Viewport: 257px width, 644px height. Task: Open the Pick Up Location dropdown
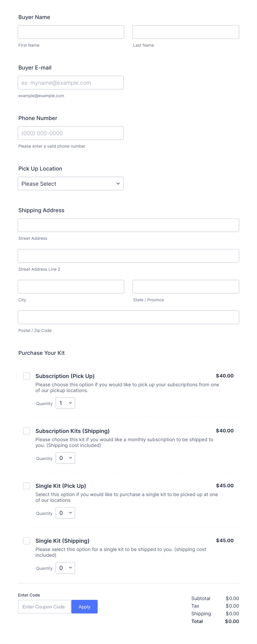[70, 183]
